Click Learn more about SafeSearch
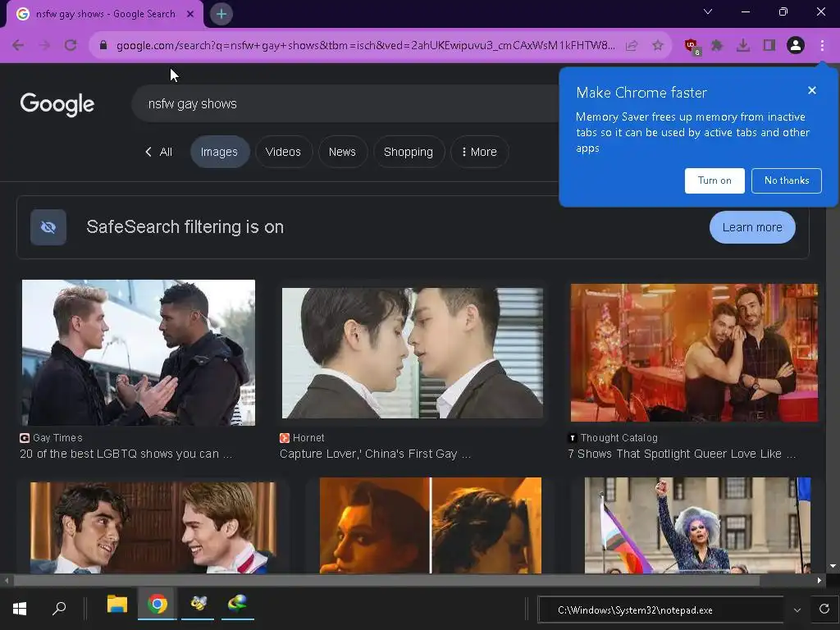 click(752, 227)
